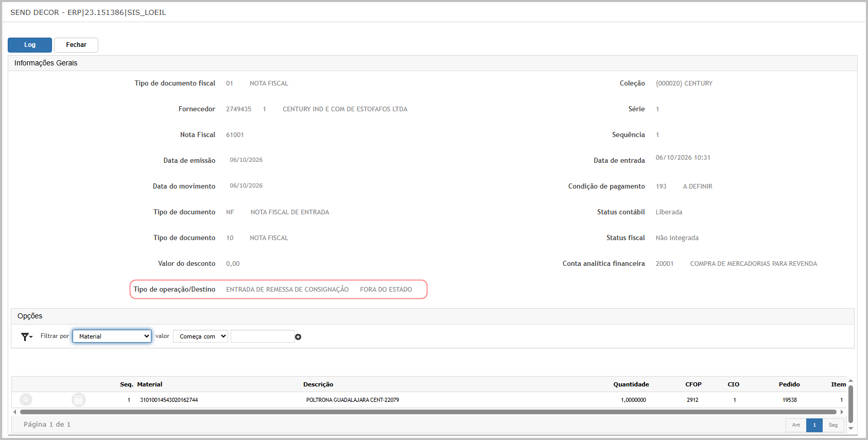The image size is (868, 440).
Task: Click the left arrow of horizontal scrollbar
Action: click(15, 412)
